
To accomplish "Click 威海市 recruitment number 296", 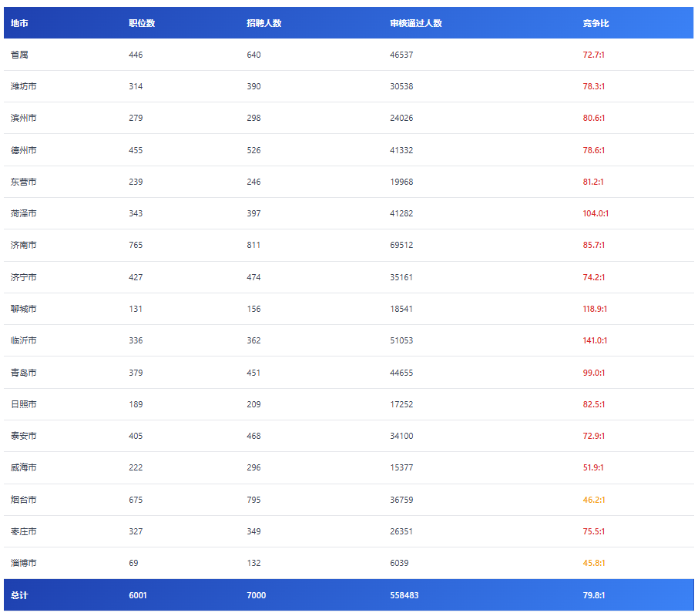I will click(253, 467).
